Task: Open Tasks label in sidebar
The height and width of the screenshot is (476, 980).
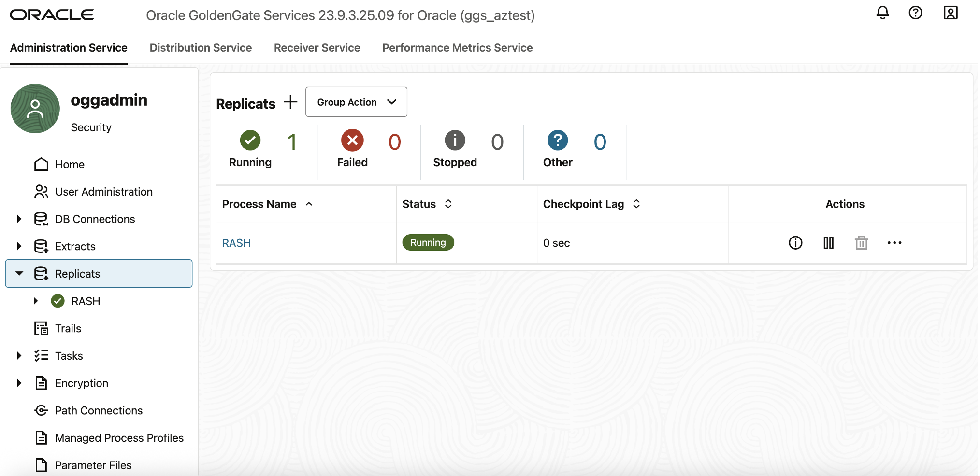Action: 69,356
